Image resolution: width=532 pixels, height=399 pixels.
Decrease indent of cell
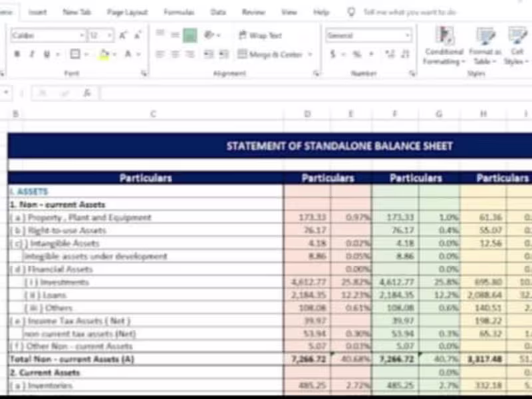click(209, 55)
